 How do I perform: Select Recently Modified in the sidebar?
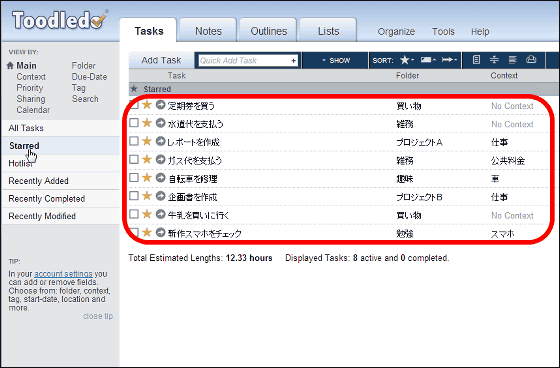click(60, 216)
